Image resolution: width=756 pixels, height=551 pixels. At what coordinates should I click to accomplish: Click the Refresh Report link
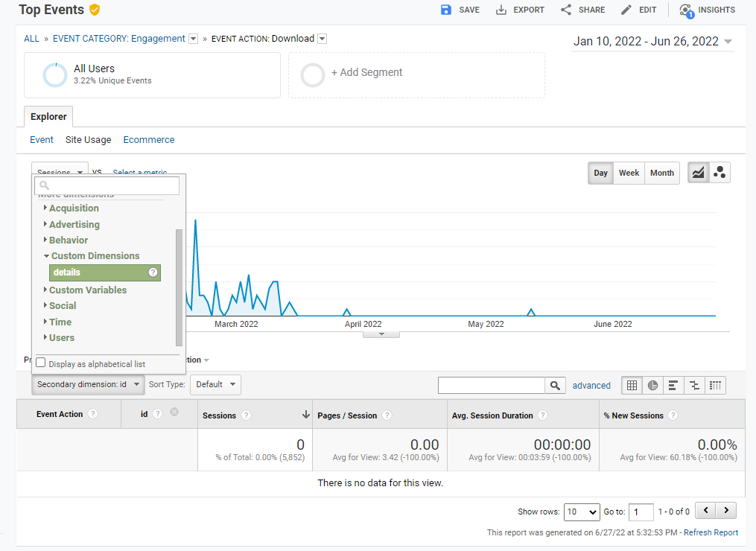(x=711, y=532)
